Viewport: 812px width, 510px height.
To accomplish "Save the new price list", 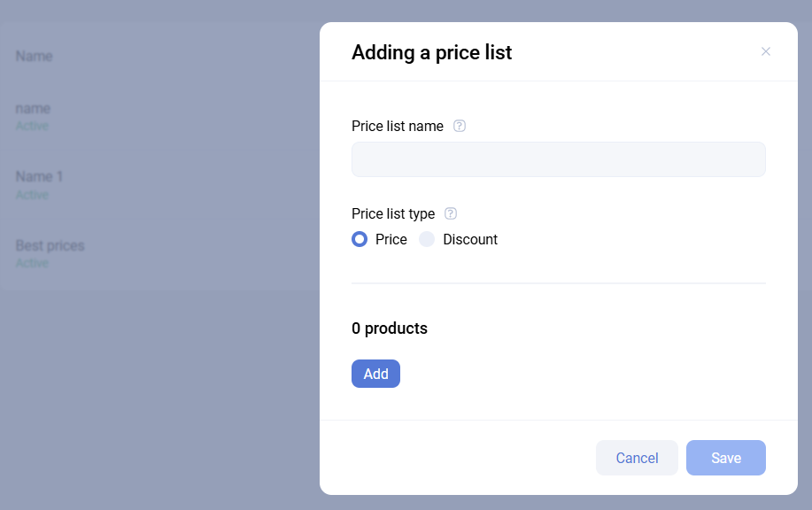I will pyautogui.click(x=725, y=458).
